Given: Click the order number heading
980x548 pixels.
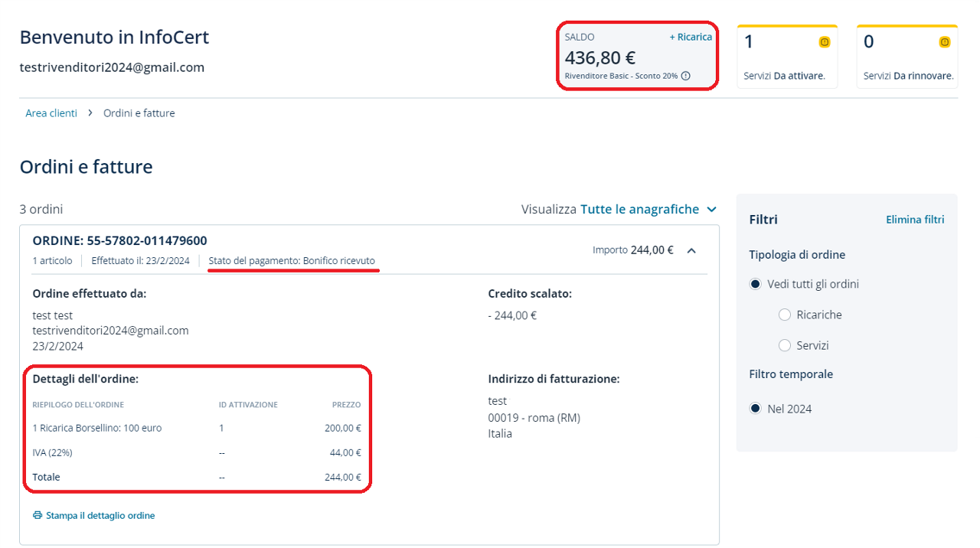Looking at the screenshot, I should 119,241.
